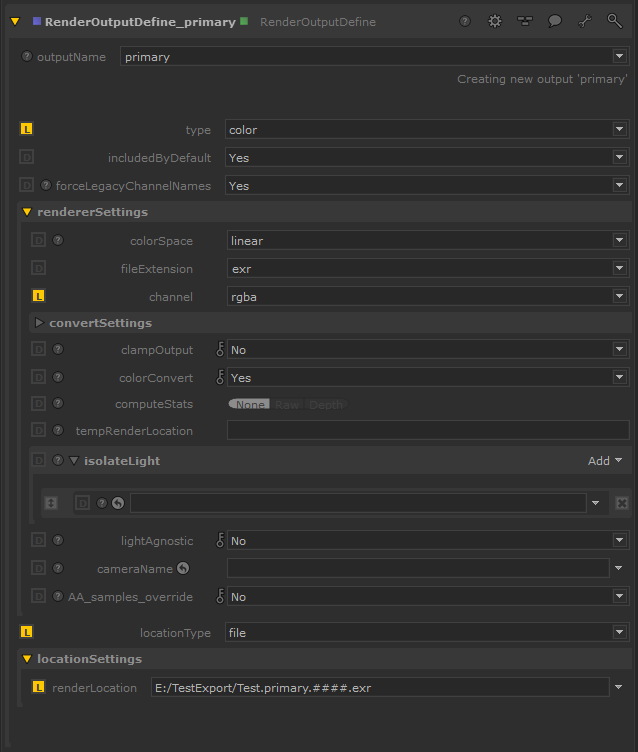This screenshot has width=638, height=752.
Task: Click the gear settings icon in header
Action: [494, 21]
